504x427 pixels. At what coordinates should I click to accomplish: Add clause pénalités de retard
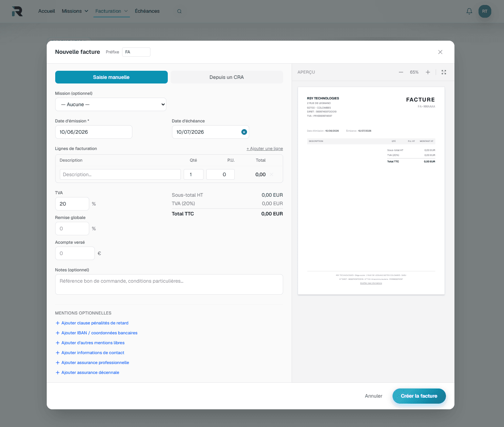92,323
